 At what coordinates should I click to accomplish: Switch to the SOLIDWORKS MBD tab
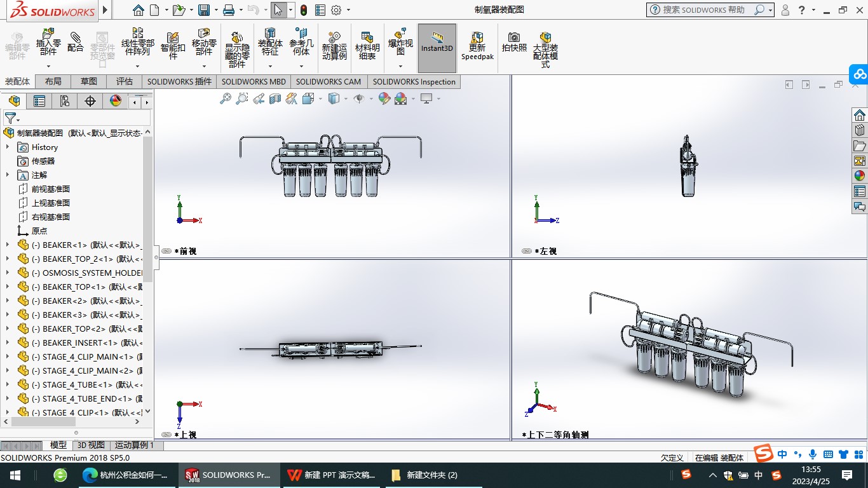[254, 81]
